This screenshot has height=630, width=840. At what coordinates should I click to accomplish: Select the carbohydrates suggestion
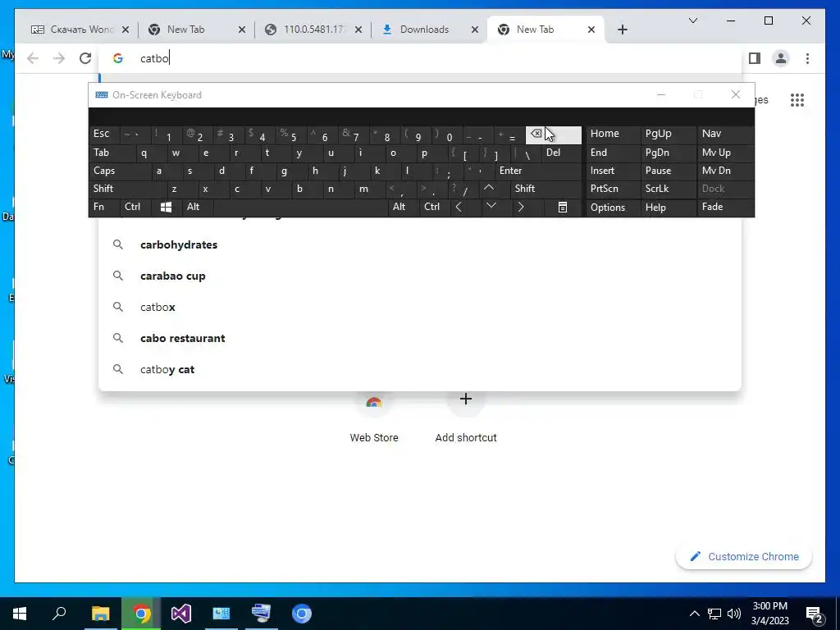pos(420,244)
